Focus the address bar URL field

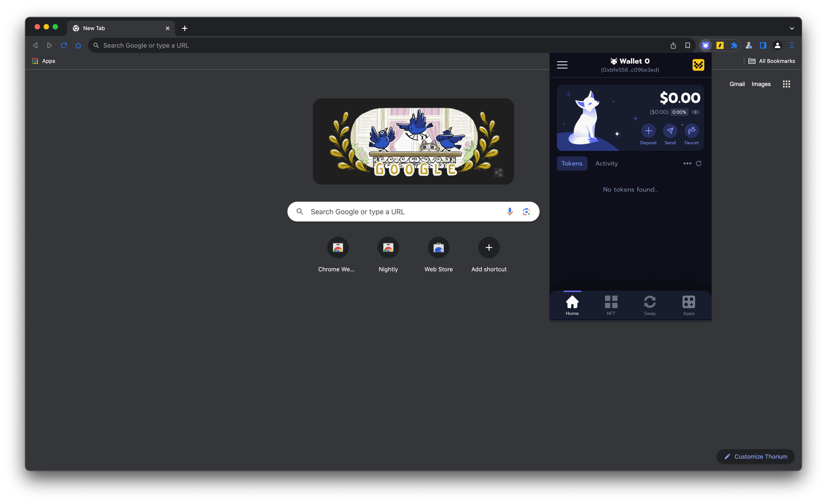coord(379,45)
